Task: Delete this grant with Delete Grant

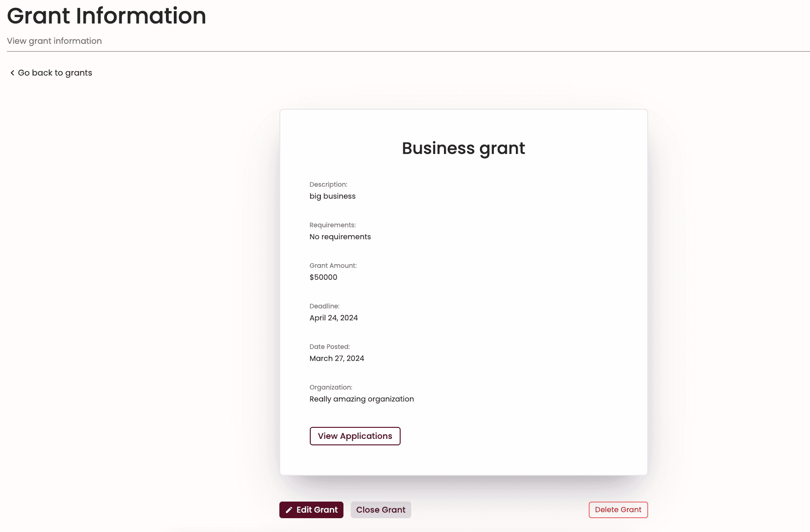Action: click(618, 510)
